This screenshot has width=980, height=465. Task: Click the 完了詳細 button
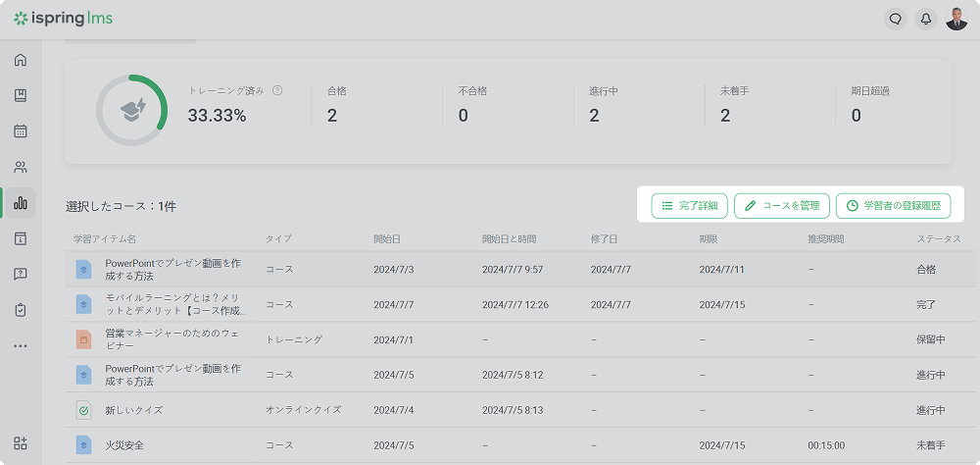[x=690, y=206]
